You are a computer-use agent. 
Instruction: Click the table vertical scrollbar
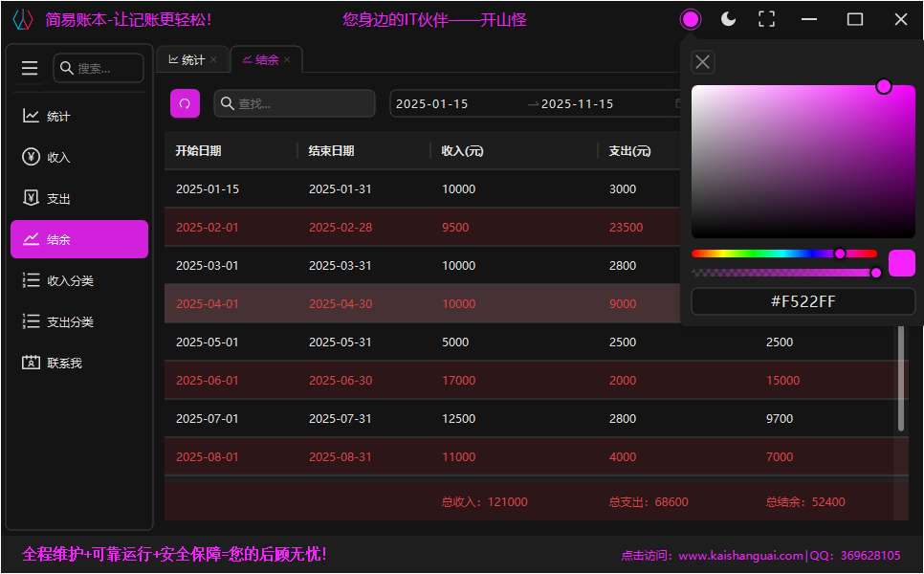[900, 378]
